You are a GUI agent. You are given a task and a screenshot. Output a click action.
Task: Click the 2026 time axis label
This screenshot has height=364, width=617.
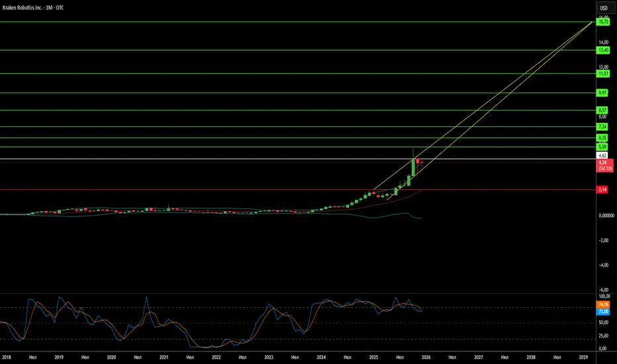coord(426,357)
